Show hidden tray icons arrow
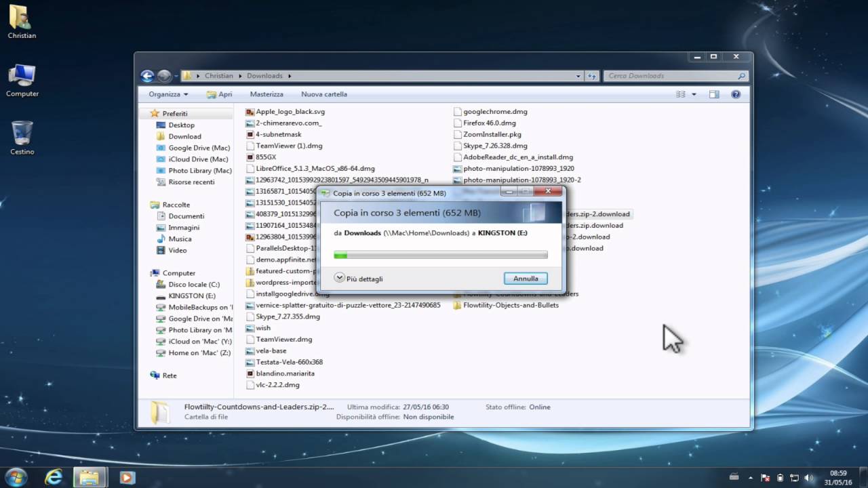The width and height of the screenshot is (868, 488). 751,478
